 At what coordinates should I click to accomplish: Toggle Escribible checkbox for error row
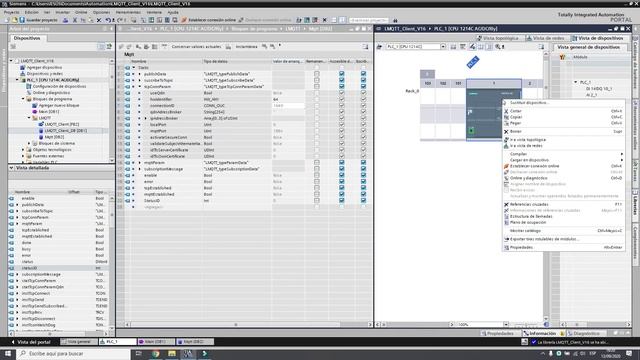[363, 182]
